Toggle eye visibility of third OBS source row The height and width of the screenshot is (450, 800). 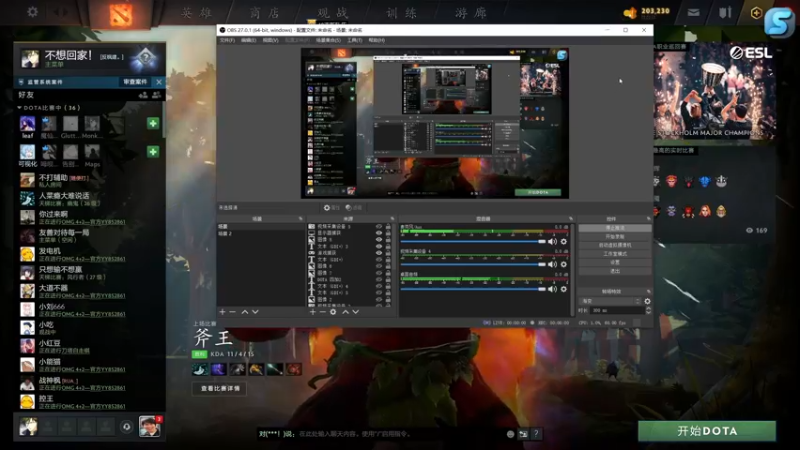tap(379, 239)
